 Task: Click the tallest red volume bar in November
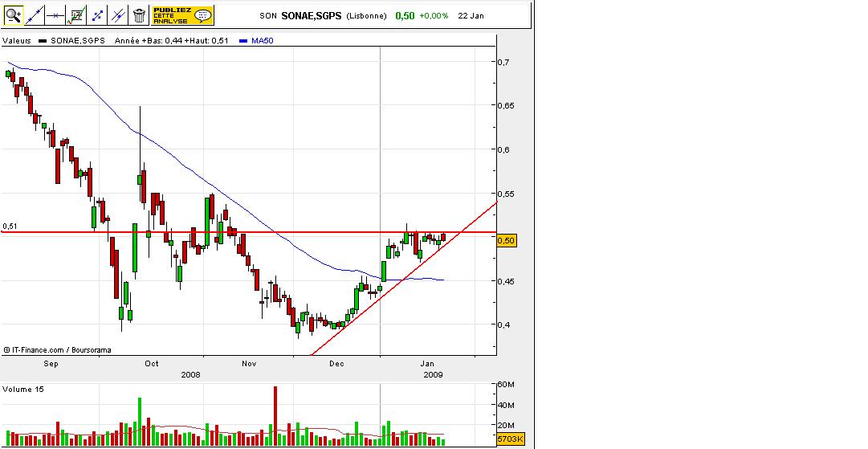[x=275, y=416]
